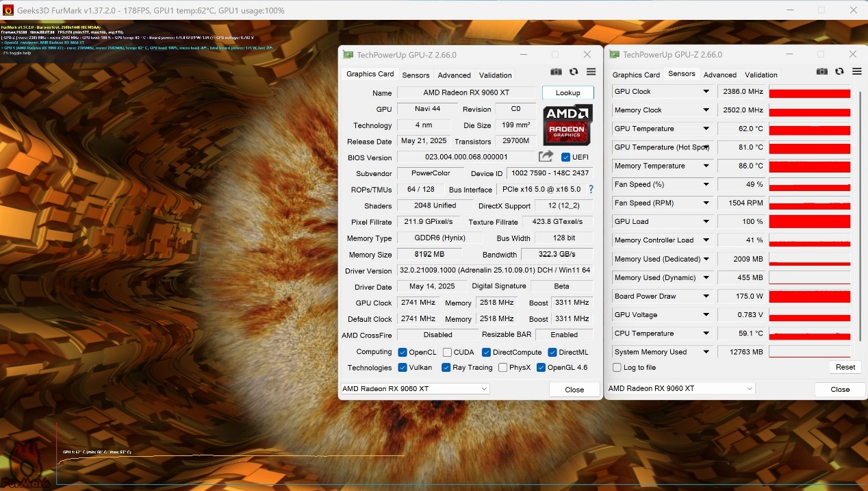Switch to Advanced tab in Sensors window
868x491 pixels.
[x=720, y=75]
